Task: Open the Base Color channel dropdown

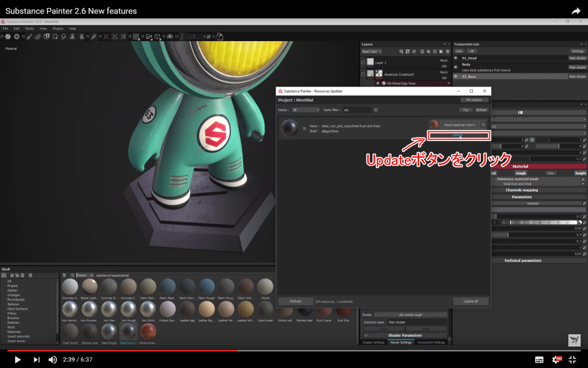Action: coord(371,52)
